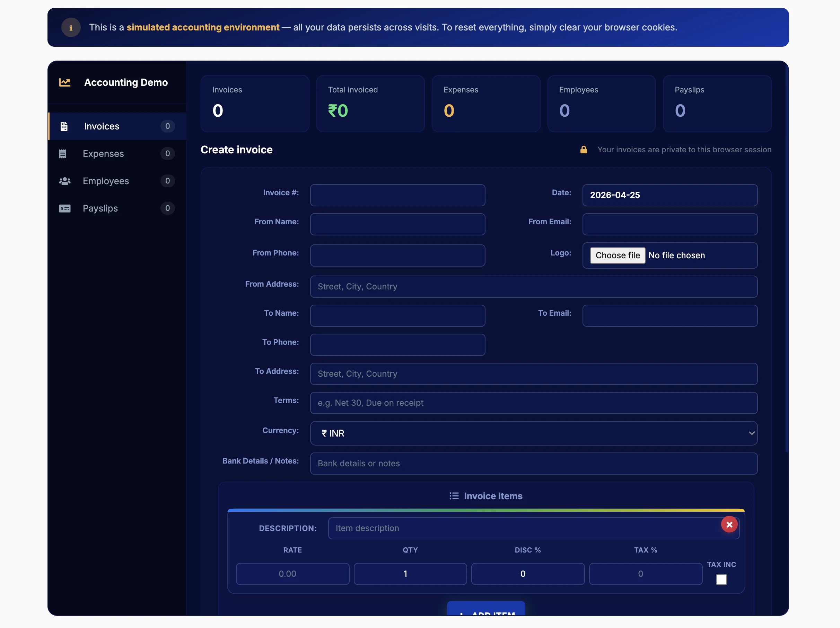Click the info icon in the banner
The height and width of the screenshot is (628, 840).
coord(71,27)
